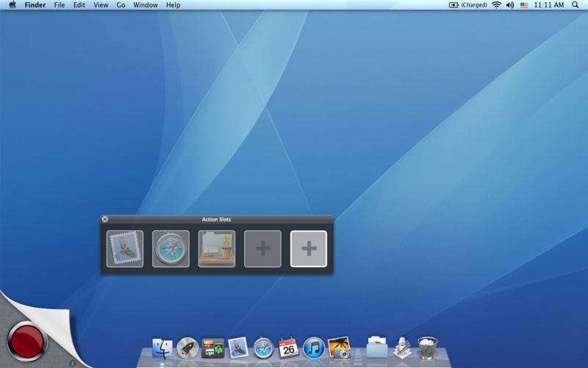The width and height of the screenshot is (588, 368).
Task: Launch iTunes from the Dock
Action: (x=314, y=347)
